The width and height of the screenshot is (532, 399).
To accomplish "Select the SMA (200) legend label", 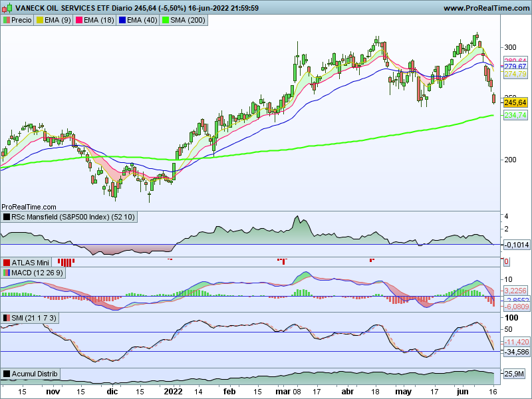I will pyautogui.click(x=188, y=21).
